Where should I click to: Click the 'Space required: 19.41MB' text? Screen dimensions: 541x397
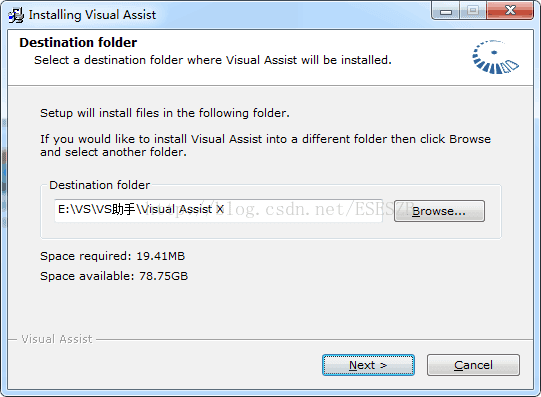pyautogui.click(x=112, y=256)
